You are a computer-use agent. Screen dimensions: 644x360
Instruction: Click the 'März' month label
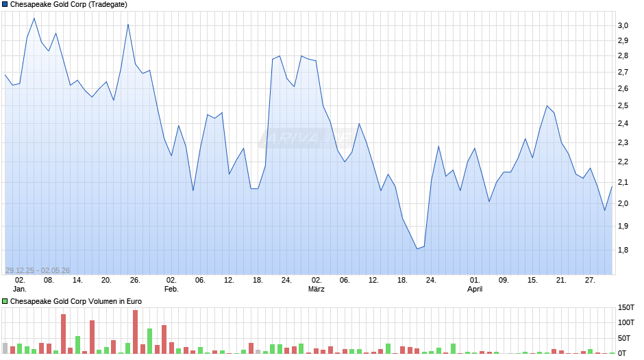pyautogui.click(x=317, y=289)
